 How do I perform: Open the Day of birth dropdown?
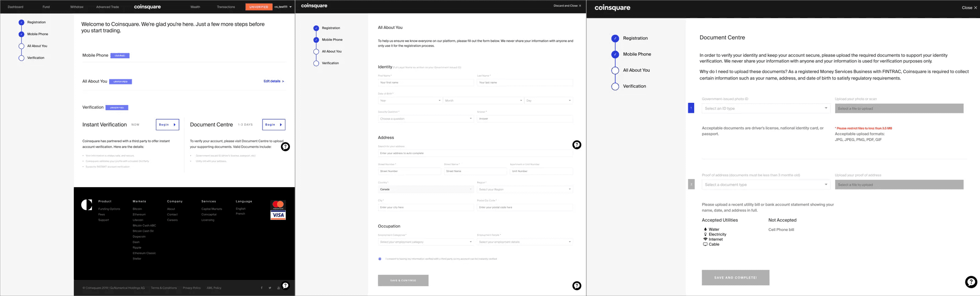548,101
